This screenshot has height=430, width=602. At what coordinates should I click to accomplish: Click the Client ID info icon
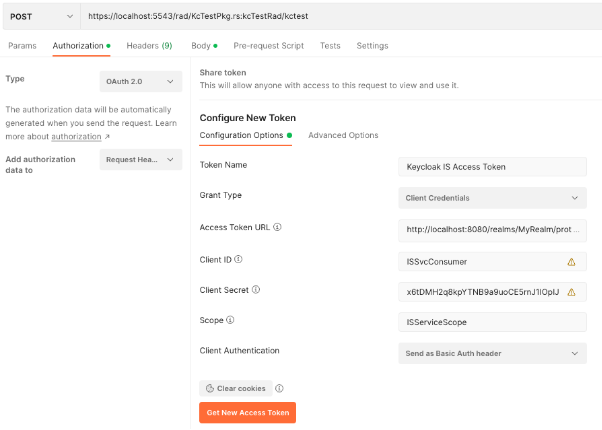[238, 259]
